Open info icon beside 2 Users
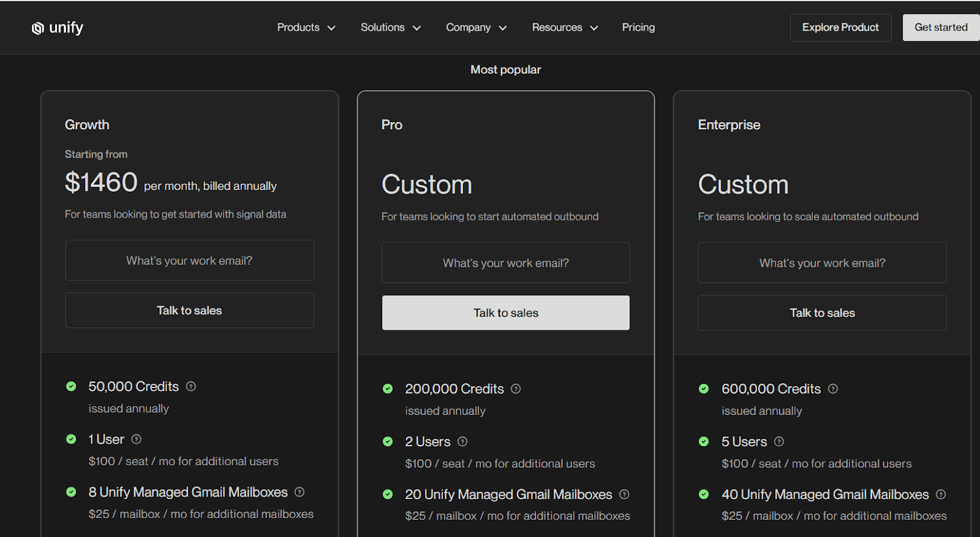 (462, 441)
